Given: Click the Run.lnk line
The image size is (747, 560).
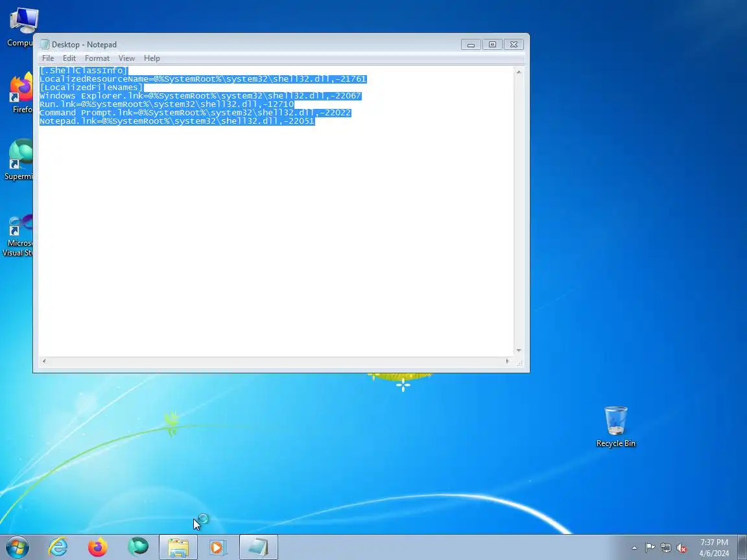Looking at the screenshot, I should pos(167,104).
